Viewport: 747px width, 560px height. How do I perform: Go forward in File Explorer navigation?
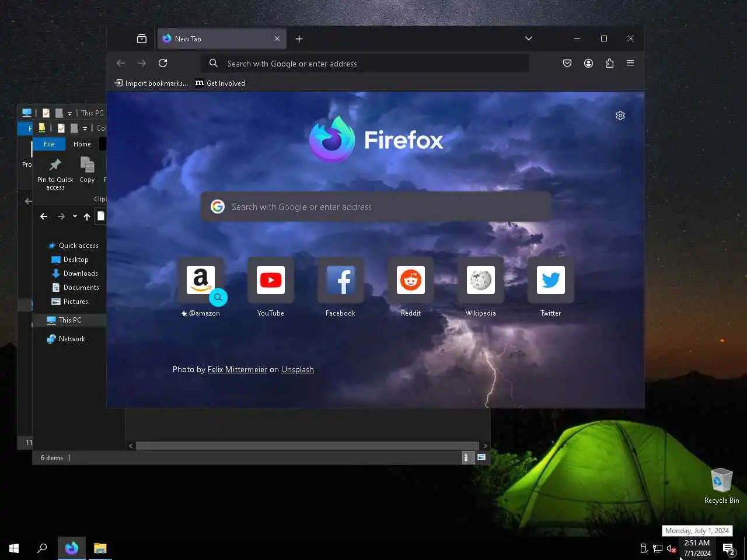pos(61,216)
